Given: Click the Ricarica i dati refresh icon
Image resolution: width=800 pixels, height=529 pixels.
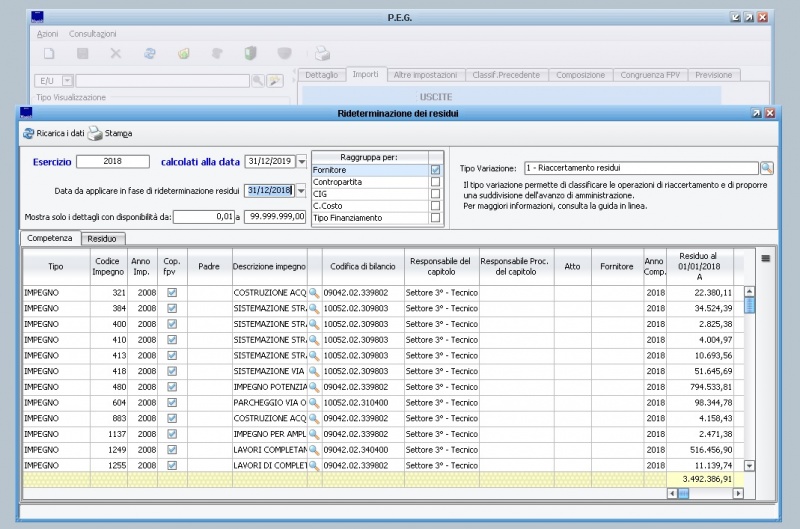Looking at the screenshot, I should [28, 133].
